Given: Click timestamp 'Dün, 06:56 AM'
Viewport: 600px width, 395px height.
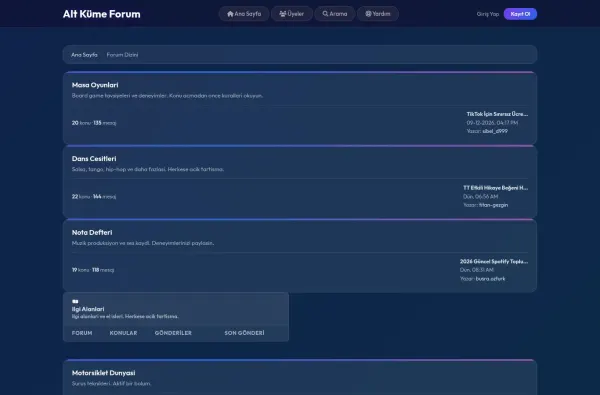Looking at the screenshot, I should tap(481, 196).
